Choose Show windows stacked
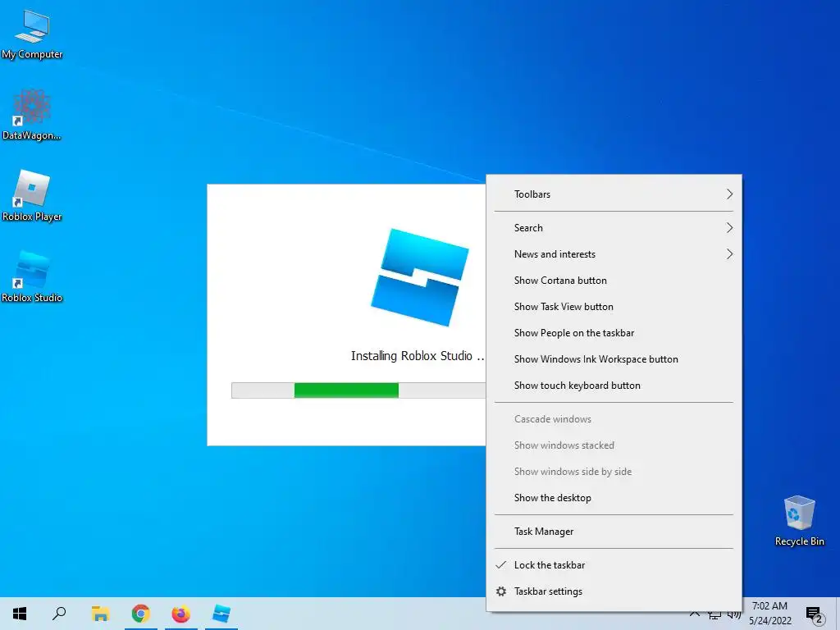Viewport: 840px width, 630px height. tap(614, 445)
